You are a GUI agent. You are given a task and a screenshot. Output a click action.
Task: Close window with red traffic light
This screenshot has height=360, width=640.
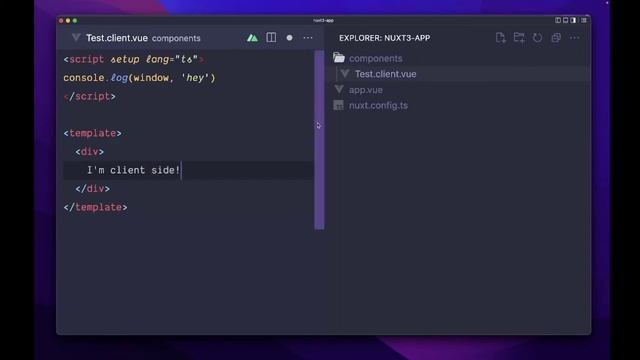coord(61,20)
